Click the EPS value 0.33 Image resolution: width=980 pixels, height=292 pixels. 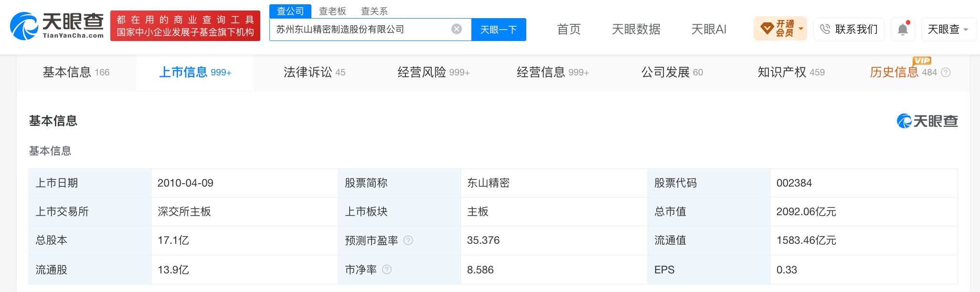(787, 270)
